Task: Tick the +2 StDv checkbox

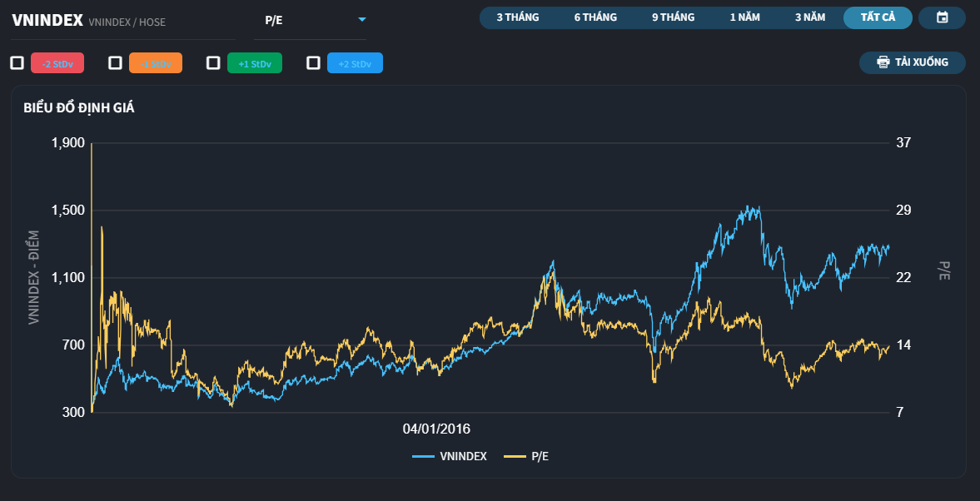Action: (314, 63)
